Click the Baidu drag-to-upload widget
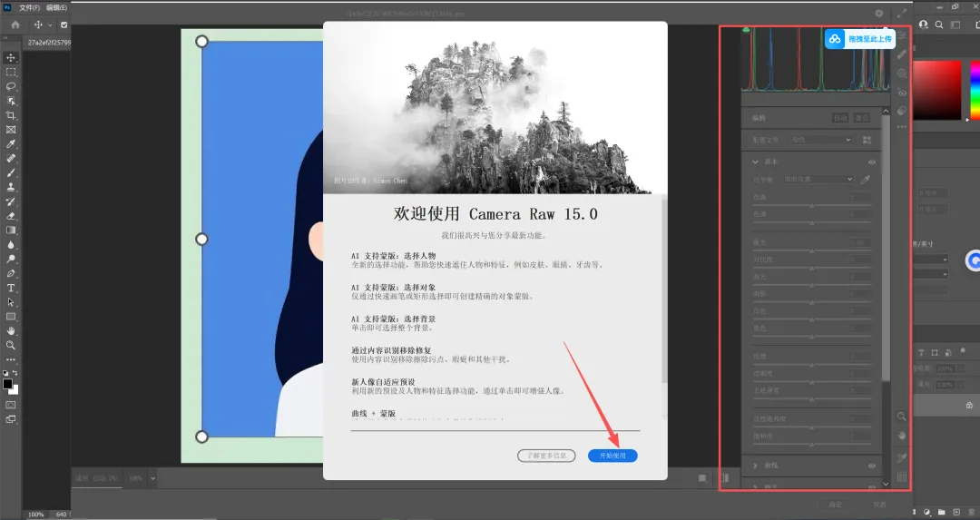The height and width of the screenshot is (520, 980). (860, 39)
